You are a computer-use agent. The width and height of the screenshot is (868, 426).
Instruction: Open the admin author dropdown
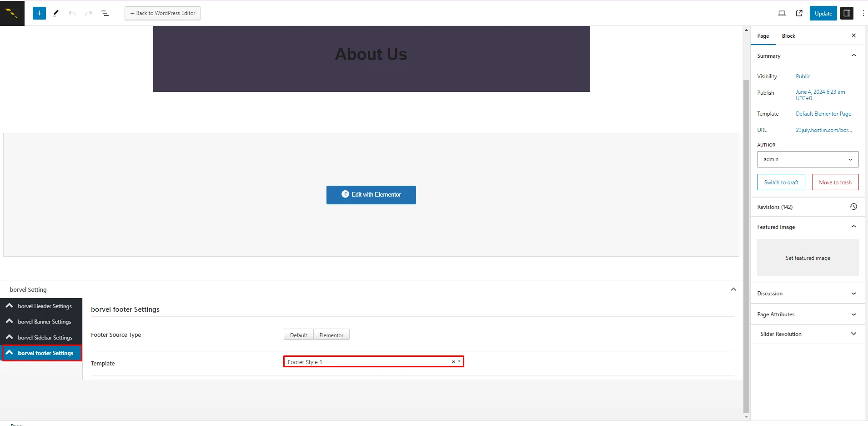pos(808,159)
